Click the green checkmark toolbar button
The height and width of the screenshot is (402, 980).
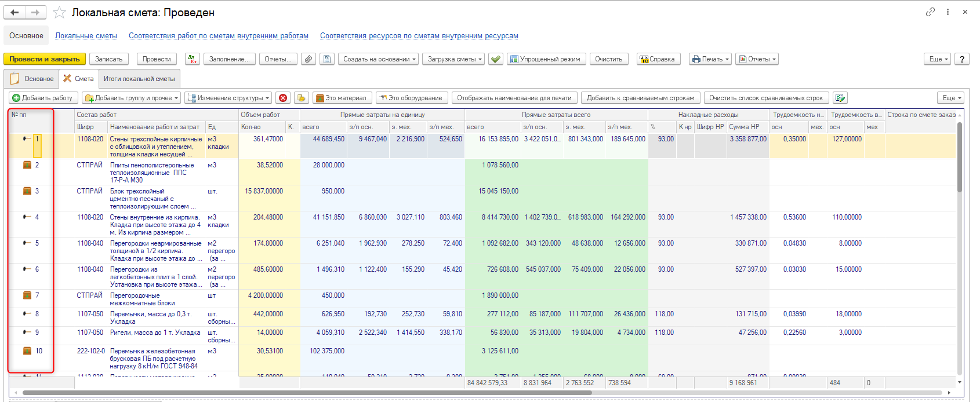click(x=495, y=59)
